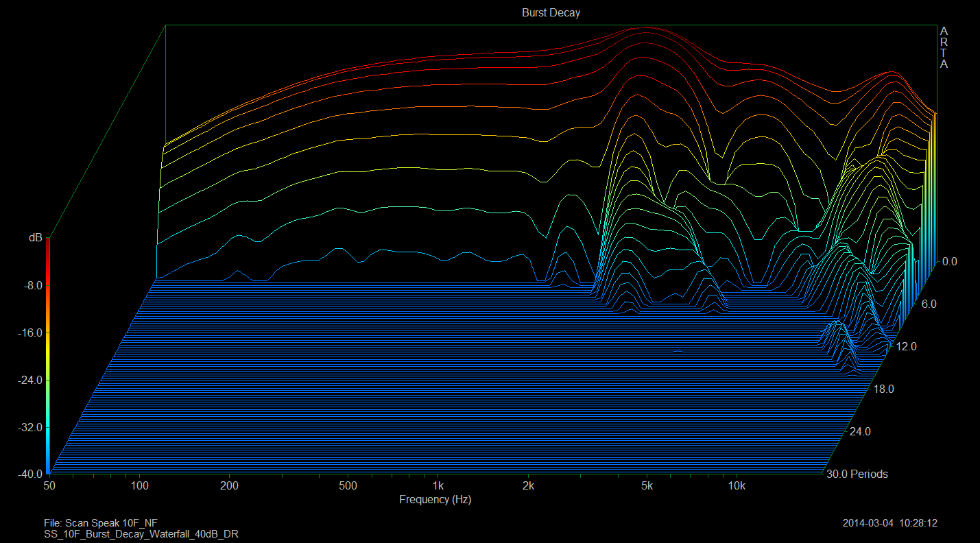The width and height of the screenshot is (980, 543).
Task: Click the dB color scale bar
Action: pos(47,357)
